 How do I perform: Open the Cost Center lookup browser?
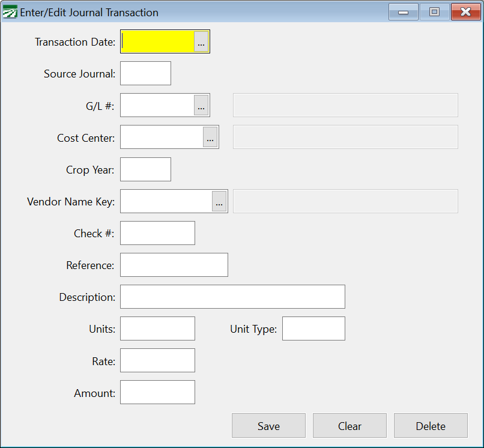[211, 137]
